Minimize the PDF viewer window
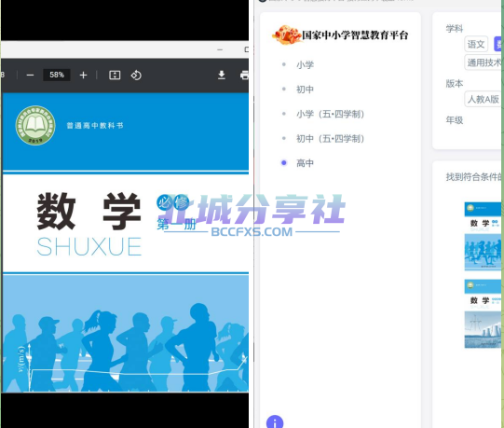This screenshot has height=428, width=504. pos(220,49)
